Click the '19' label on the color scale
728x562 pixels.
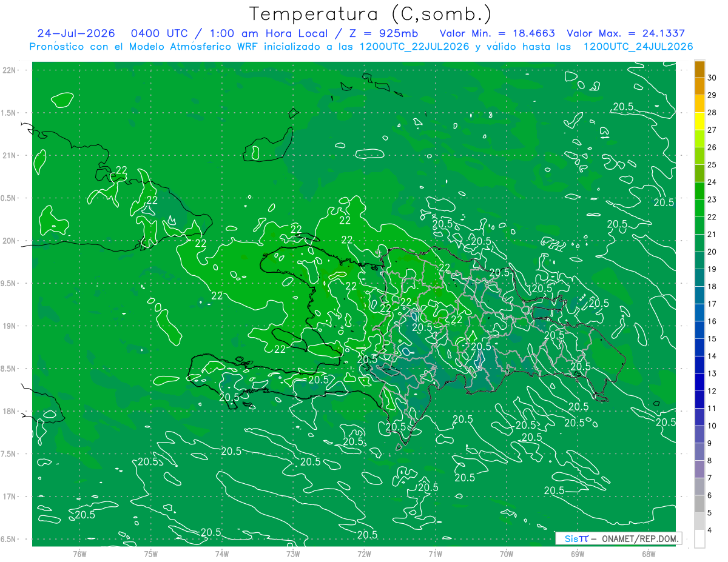click(x=712, y=269)
